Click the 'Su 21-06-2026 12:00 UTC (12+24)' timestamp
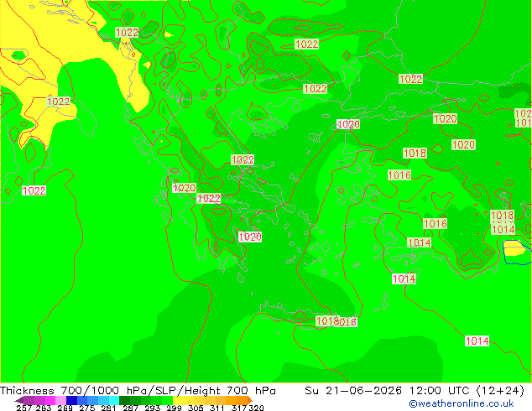Screen dimensions: 532x411 pos(415,390)
